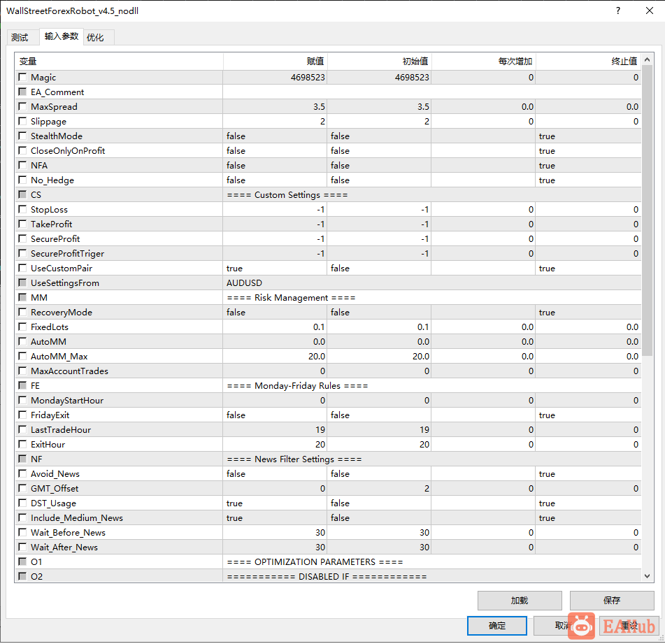Check the NFA parameter checkbox
The width and height of the screenshot is (665, 644).
click(x=22, y=165)
